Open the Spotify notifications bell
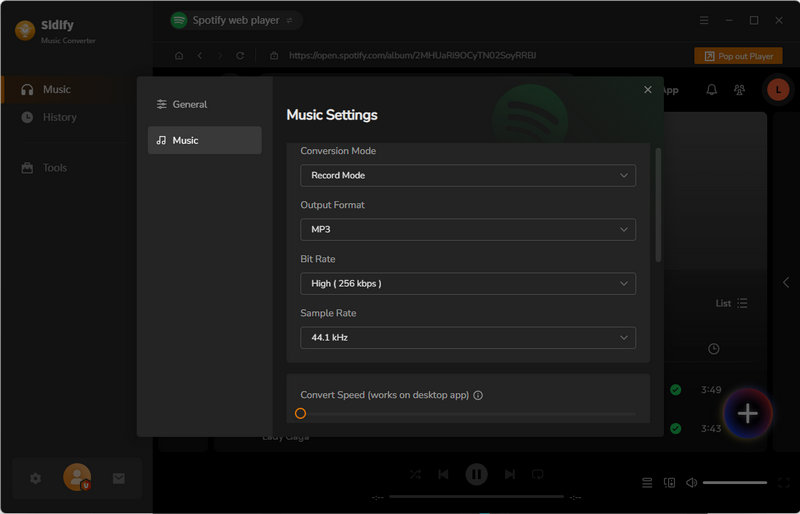Screen dimensions: 800x514 click(711, 90)
